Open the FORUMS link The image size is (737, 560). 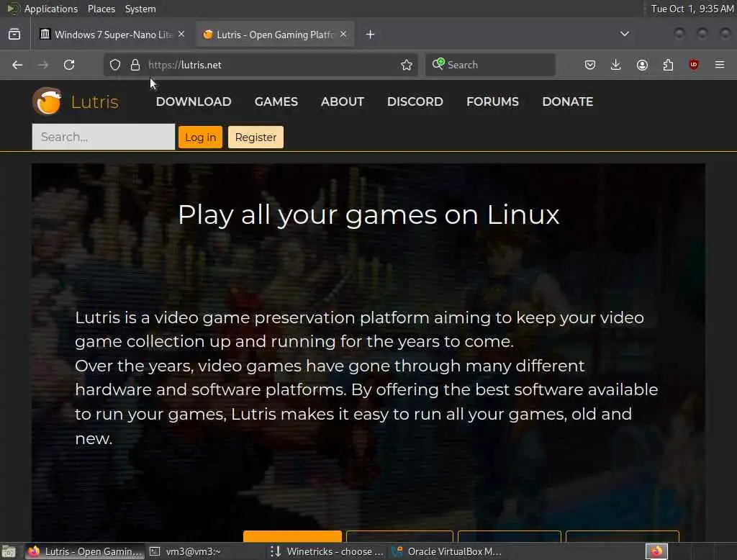pyautogui.click(x=492, y=101)
